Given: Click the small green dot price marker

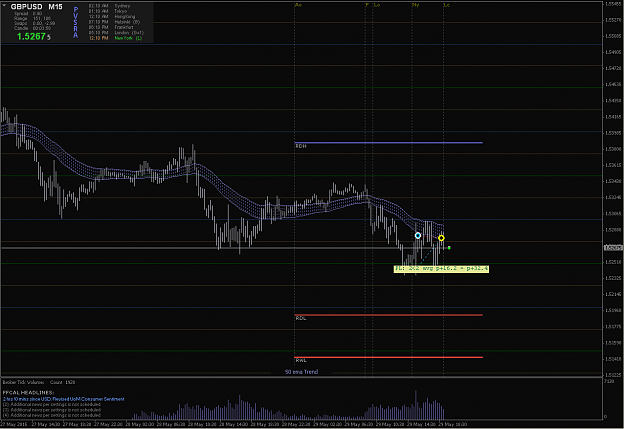Looking at the screenshot, I should click(449, 248).
